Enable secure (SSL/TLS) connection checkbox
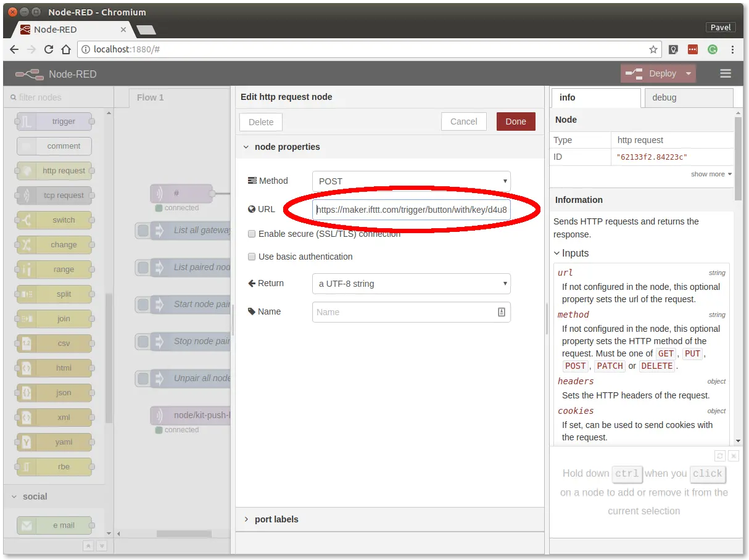749x560 pixels. pos(252,234)
